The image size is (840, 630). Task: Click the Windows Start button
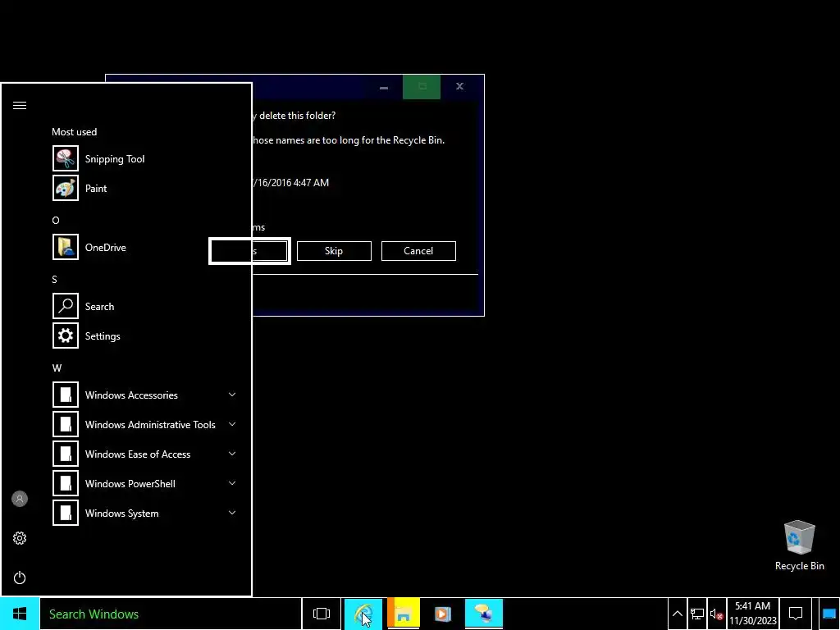click(20, 614)
